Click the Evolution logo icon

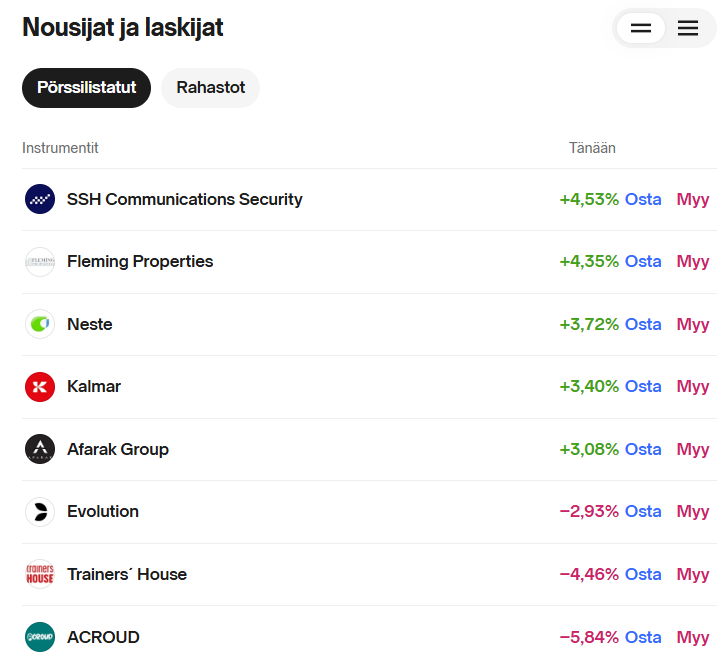[x=40, y=512]
